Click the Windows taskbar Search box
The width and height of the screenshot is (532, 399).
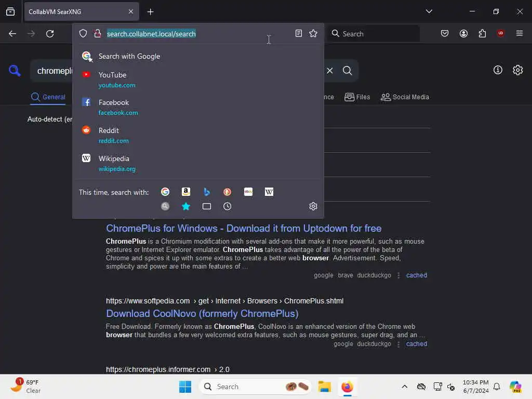(255, 387)
